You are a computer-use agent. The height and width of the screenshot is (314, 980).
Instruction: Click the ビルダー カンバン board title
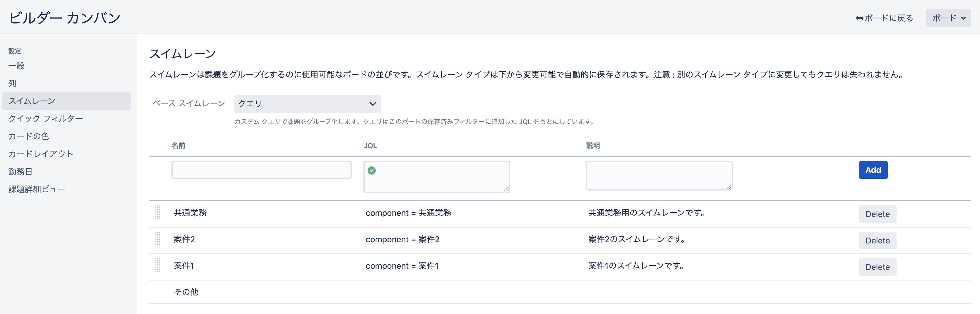65,18
